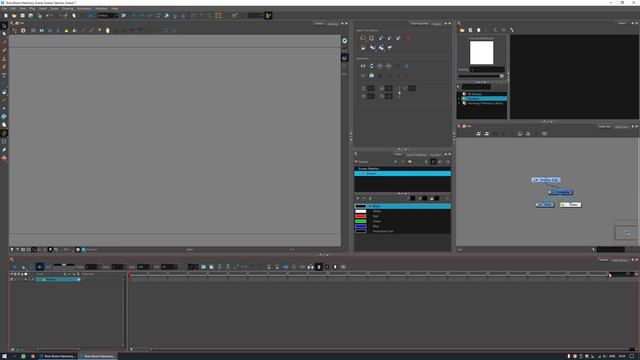Select the Brush tool in tools toolbar
Screen dimensions: 640x360
point(4,42)
